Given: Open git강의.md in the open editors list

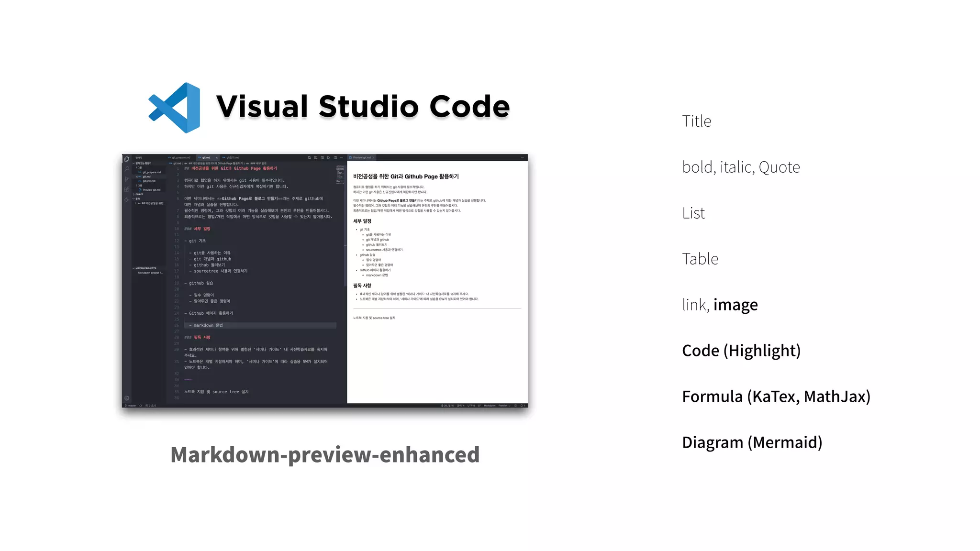Looking at the screenshot, I should (149, 181).
